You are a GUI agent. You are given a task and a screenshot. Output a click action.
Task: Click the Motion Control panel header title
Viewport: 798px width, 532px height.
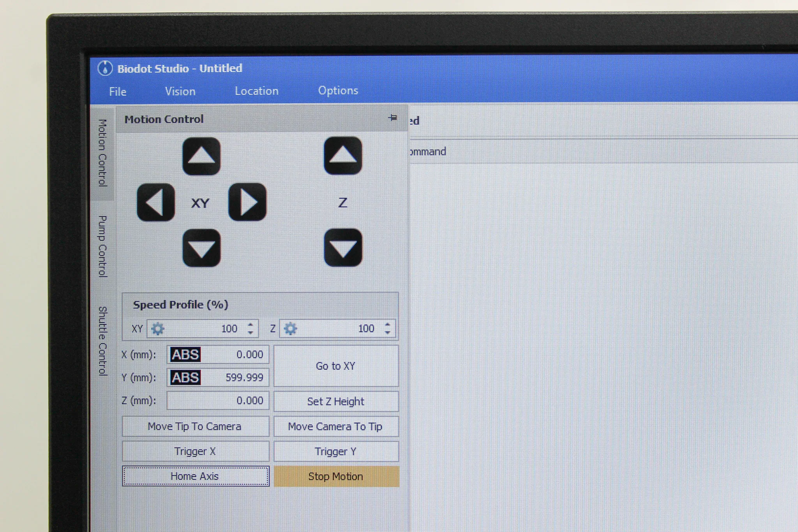point(164,119)
